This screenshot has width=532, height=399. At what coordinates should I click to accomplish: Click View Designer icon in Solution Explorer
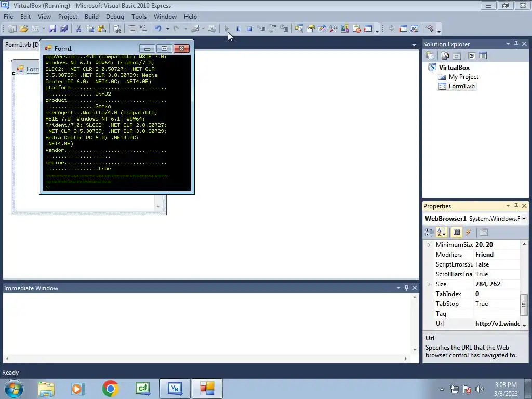point(483,56)
